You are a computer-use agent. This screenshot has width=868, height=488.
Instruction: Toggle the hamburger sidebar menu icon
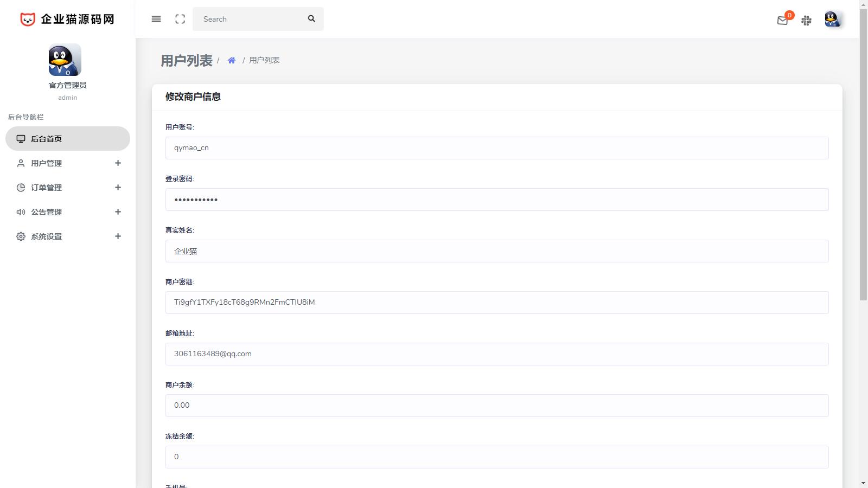[x=156, y=19]
